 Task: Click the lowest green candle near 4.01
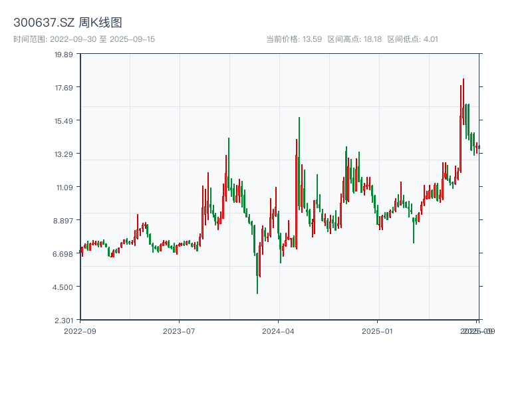(257, 273)
